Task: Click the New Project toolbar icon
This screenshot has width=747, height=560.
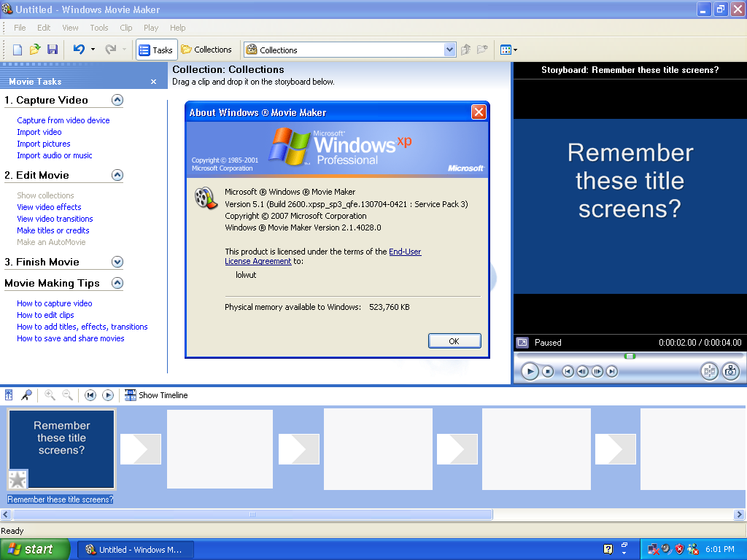Action: pos(18,50)
